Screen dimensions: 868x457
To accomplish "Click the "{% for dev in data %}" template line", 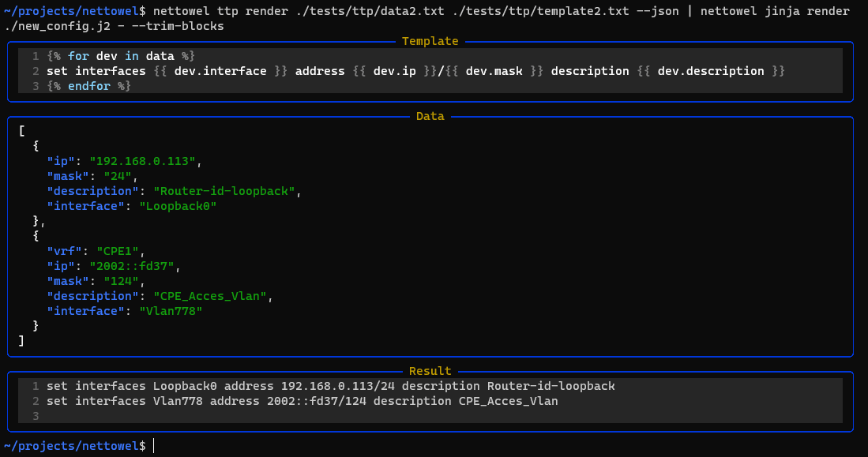I will pos(121,56).
